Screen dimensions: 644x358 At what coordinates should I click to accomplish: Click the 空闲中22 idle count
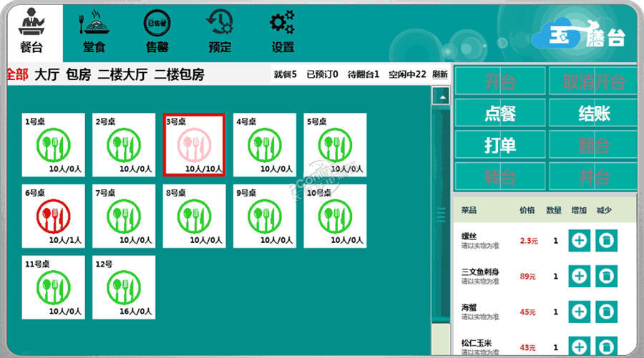[407, 74]
